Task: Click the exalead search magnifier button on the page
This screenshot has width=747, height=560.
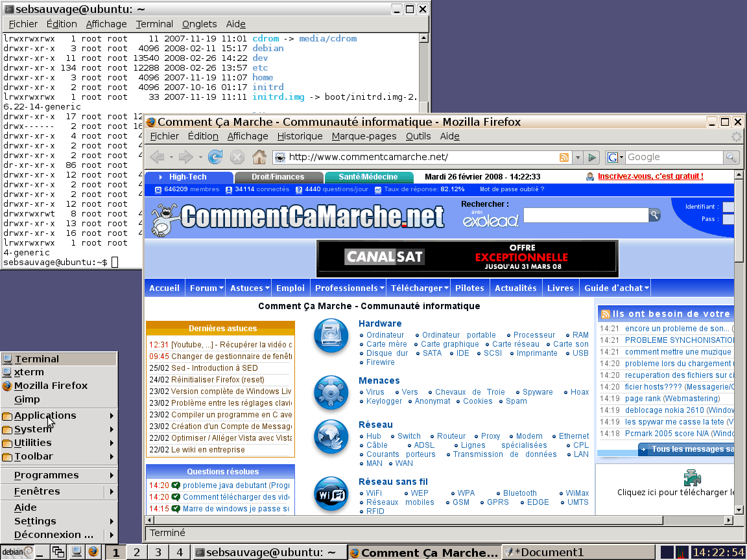Action: pos(655,215)
